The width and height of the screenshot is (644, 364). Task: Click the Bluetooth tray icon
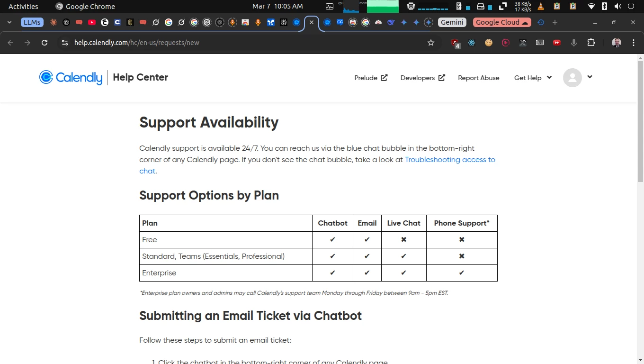coord(604,6)
